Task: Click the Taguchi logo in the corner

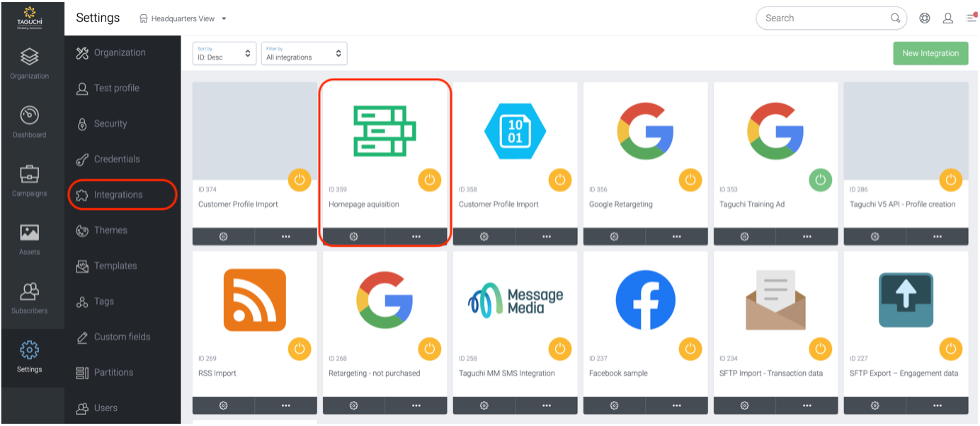Action: 29,18
